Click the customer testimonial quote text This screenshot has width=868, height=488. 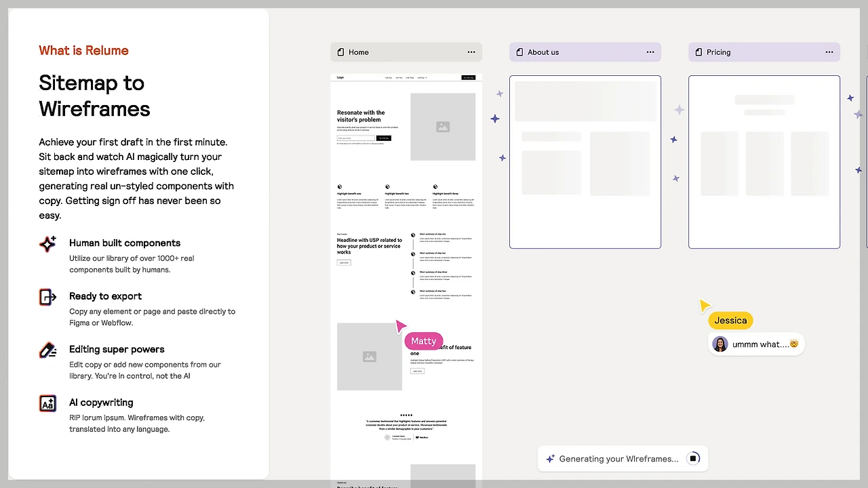click(x=406, y=425)
